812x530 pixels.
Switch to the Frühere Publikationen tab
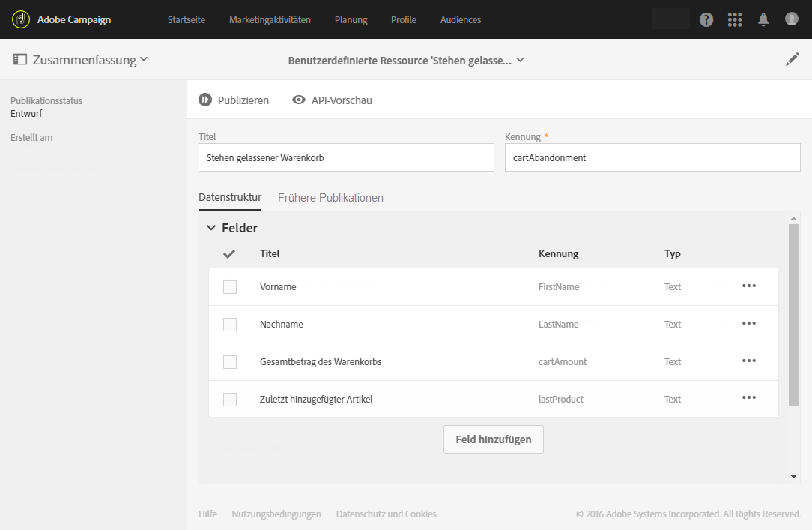point(330,198)
